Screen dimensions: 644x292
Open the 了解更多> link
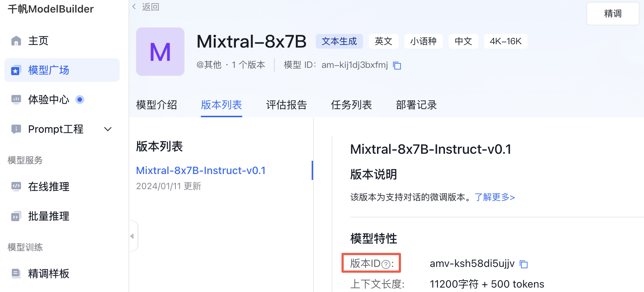click(x=495, y=197)
